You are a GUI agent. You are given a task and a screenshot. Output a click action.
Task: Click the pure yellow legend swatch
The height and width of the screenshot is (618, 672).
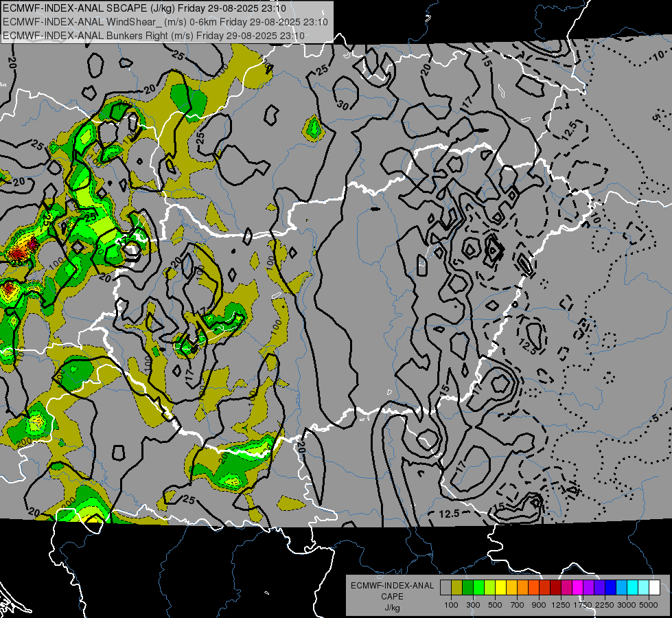(500, 588)
